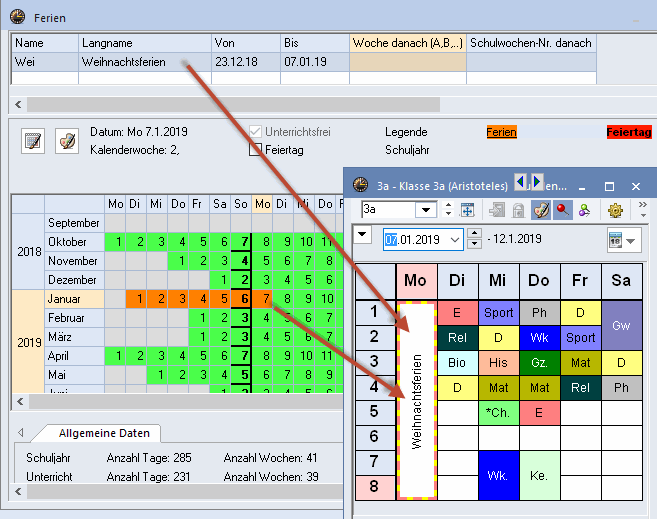Toggle the Unterrichtsfrei checkbox
The width and height of the screenshot is (657, 519).
point(255,132)
